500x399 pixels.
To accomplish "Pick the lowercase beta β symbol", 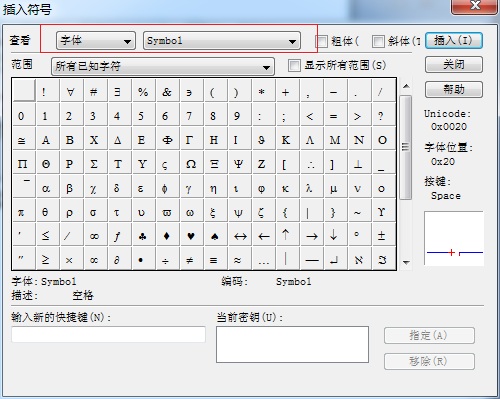I will [x=69, y=188].
